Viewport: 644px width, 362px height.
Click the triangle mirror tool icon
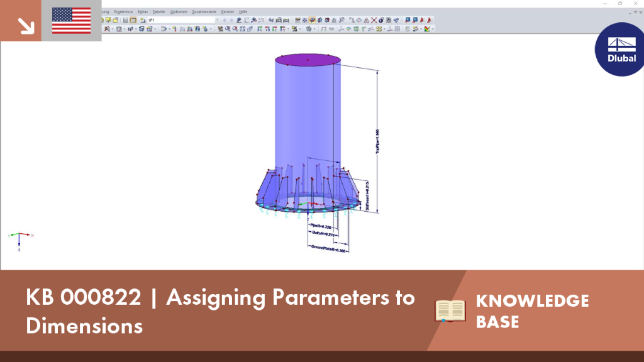[367, 20]
